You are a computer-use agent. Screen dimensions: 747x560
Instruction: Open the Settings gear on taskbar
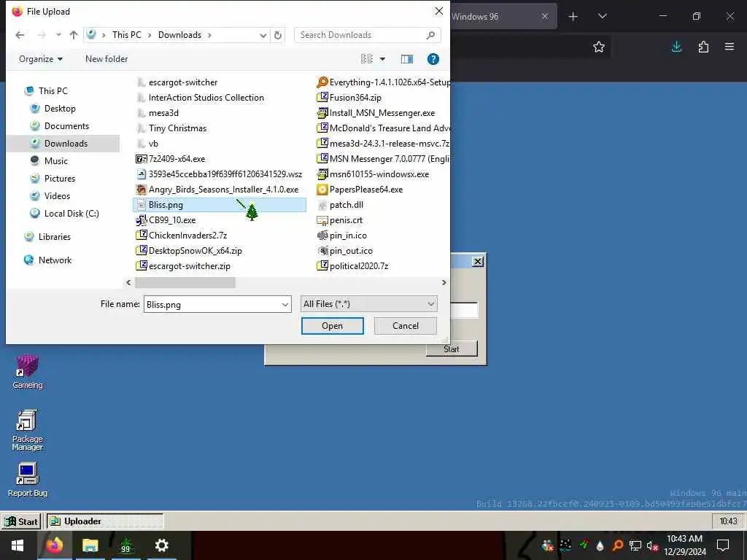[x=161, y=545]
